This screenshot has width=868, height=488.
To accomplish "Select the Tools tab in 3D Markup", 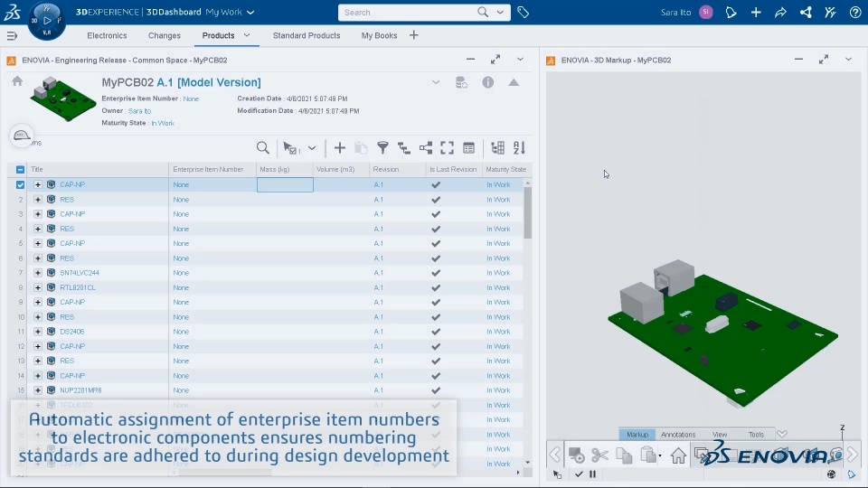I will (756, 435).
